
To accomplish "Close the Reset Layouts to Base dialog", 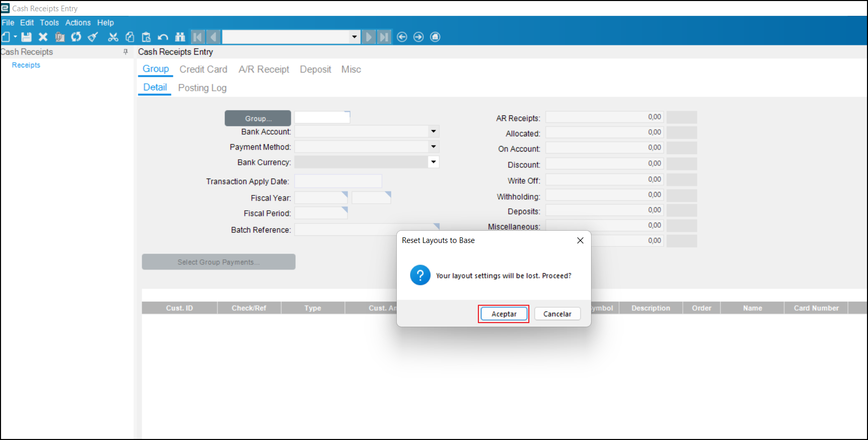I will [x=580, y=240].
